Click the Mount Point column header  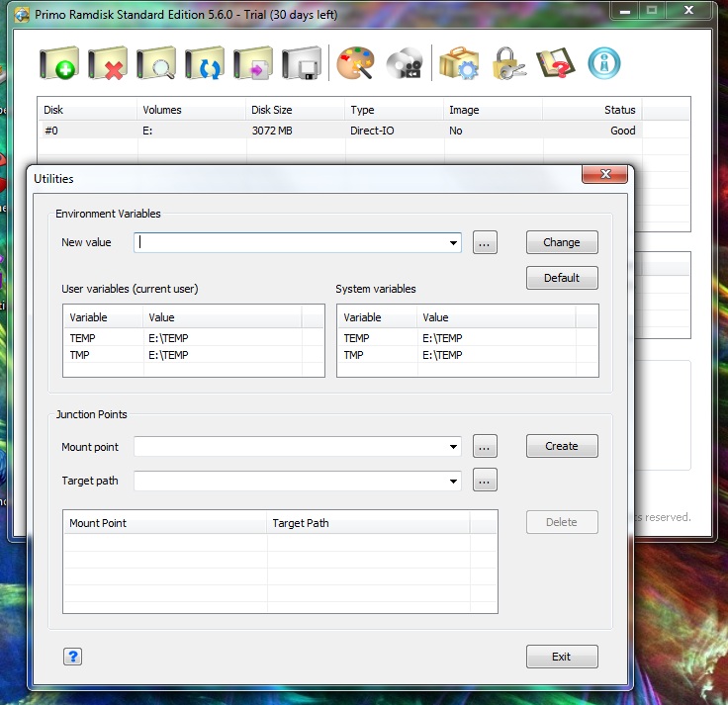click(x=165, y=523)
